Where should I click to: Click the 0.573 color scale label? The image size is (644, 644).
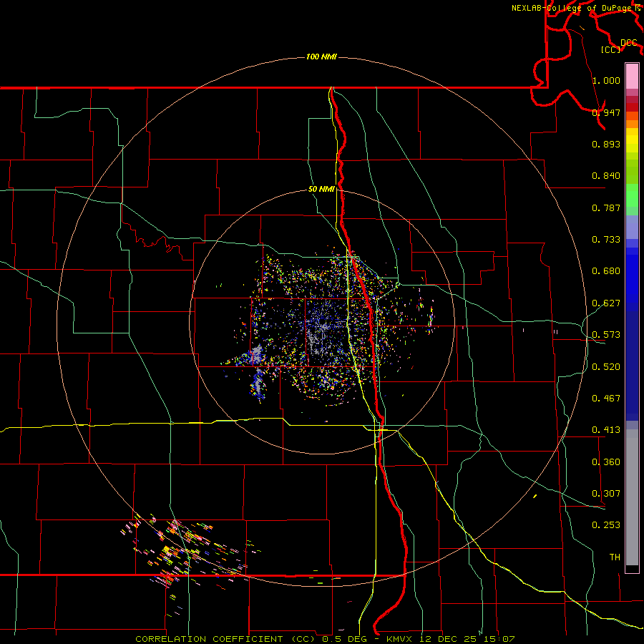pos(606,334)
